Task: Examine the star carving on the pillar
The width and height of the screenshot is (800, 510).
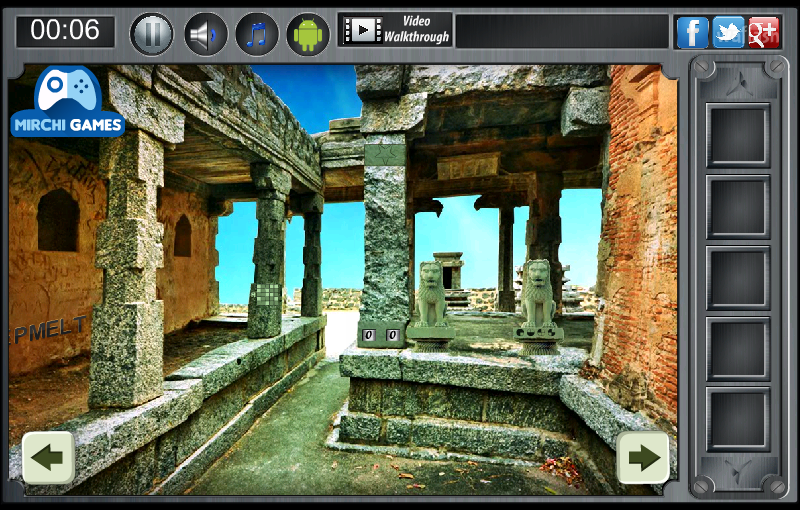Action: 385,155
